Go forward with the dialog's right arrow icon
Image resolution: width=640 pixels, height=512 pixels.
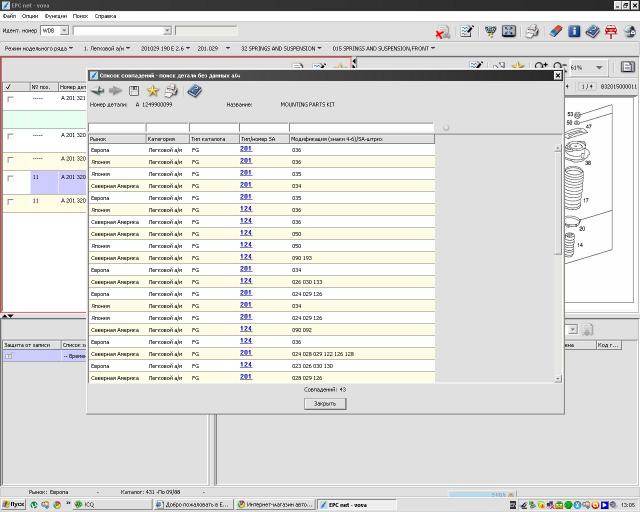[x=116, y=91]
